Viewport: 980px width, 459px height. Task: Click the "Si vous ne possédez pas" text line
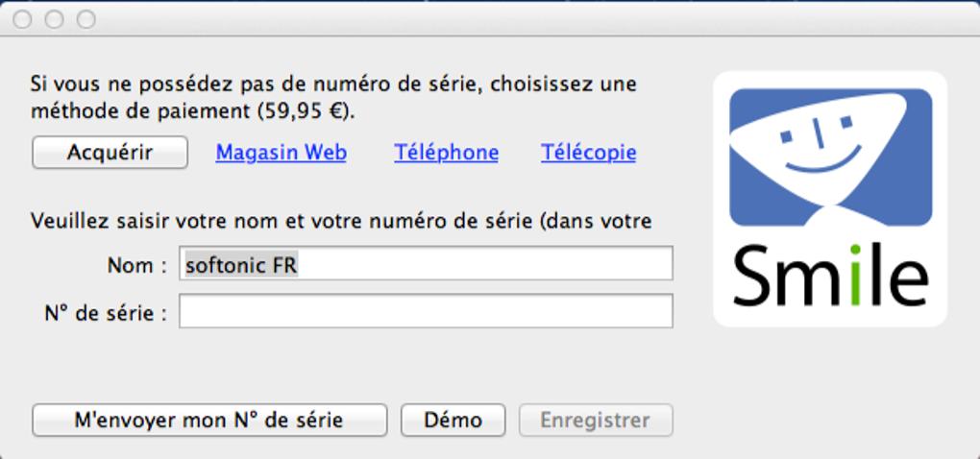click(332, 85)
